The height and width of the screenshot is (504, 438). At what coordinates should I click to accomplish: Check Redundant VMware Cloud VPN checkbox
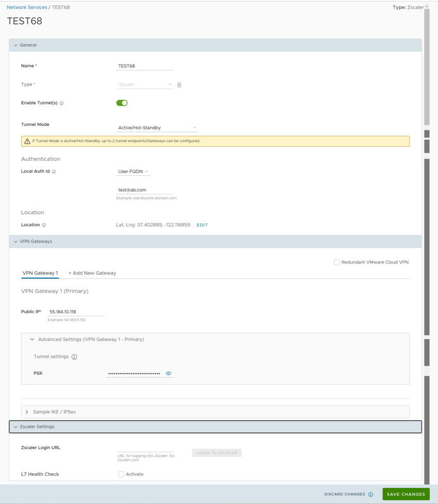(337, 262)
